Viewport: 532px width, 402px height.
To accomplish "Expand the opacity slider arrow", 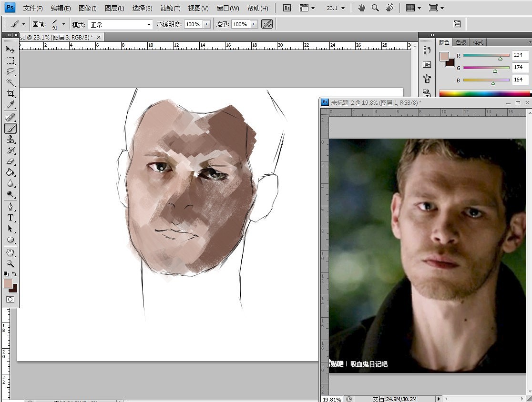I will [x=207, y=24].
